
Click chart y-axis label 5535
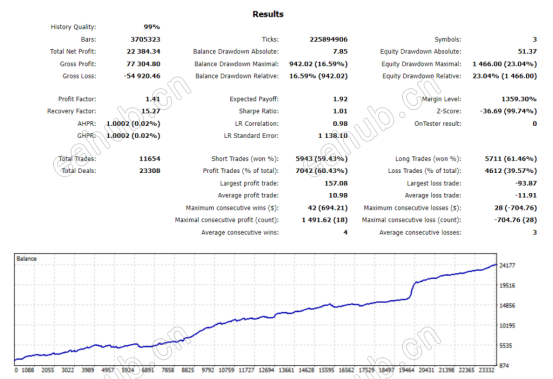tap(506, 346)
